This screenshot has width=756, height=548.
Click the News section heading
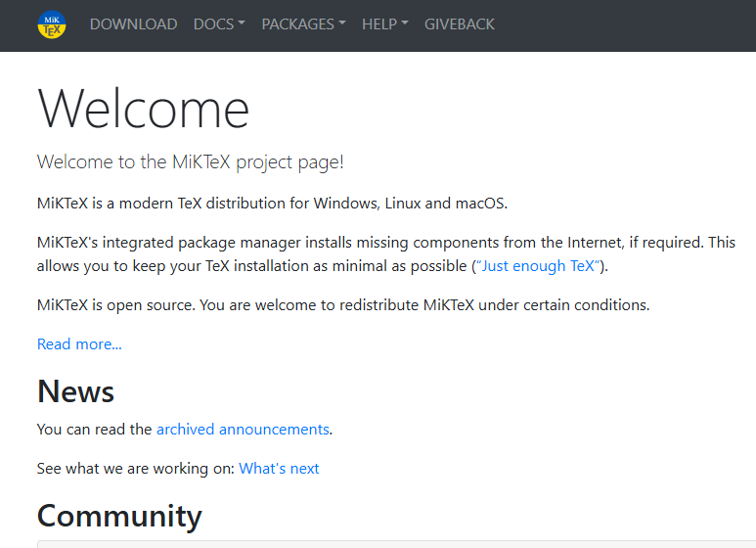pyautogui.click(x=75, y=391)
